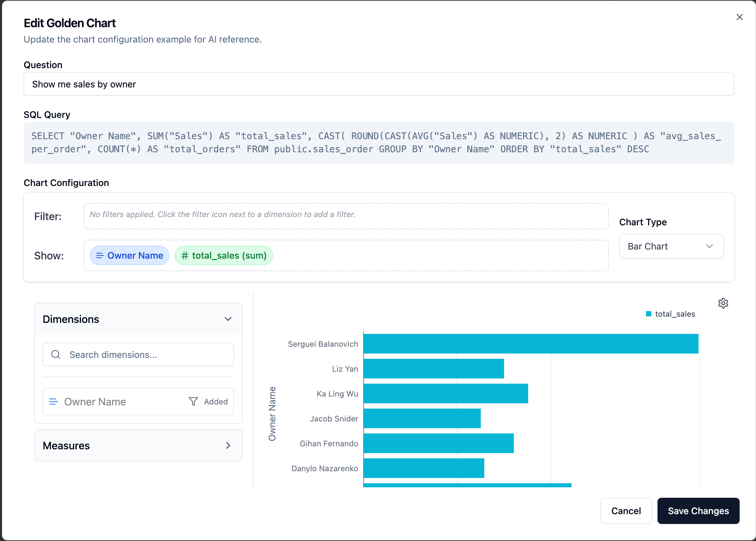Click the Question input field
Screen dimensions: 756x541
click(379, 84)
